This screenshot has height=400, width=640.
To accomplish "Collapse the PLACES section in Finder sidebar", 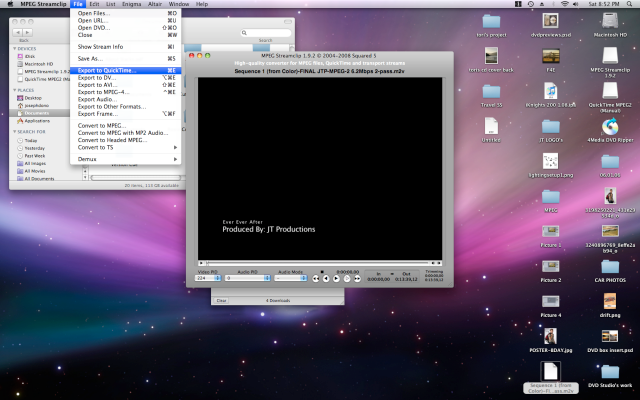I will [x=15, y=90].
